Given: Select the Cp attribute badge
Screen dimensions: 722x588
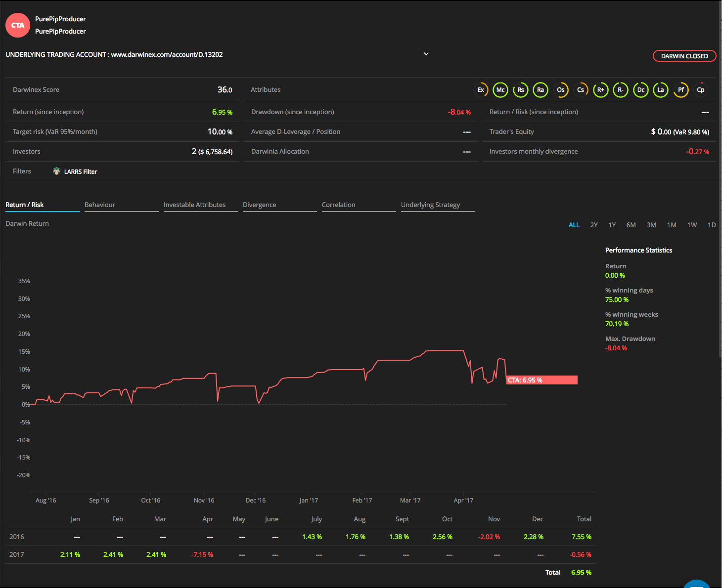Looking at the screenshot, I should point(701,90).
